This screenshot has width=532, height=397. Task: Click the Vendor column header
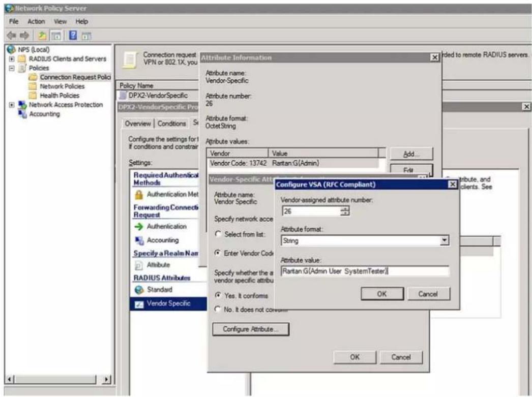[238, 153]
